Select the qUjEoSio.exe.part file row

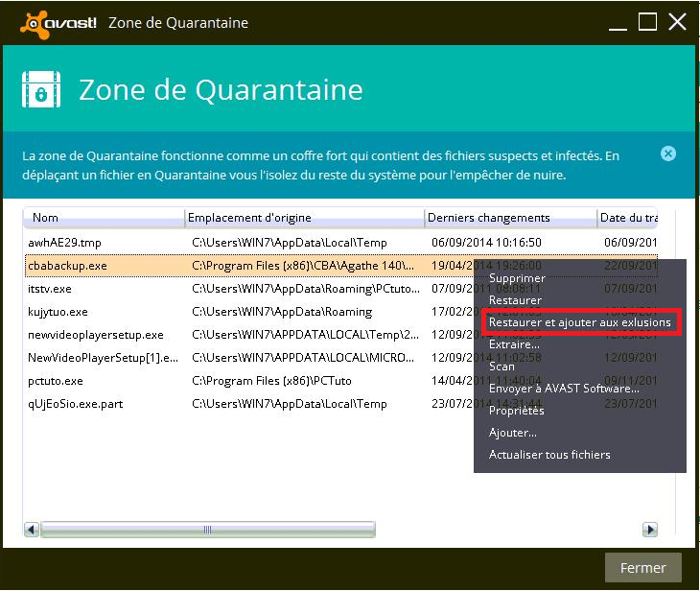[x=249, y=404]
